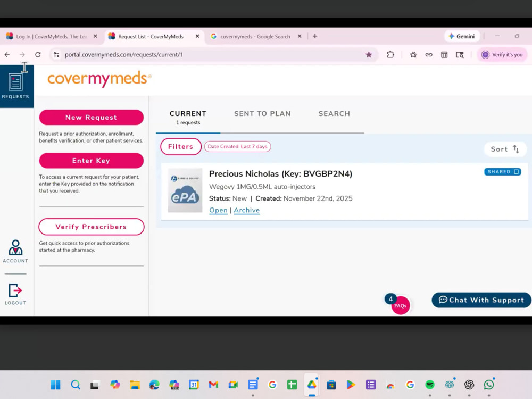Screen dimensions: 532x399
Task: Click the ePA thumbnail for Precious Nicholas
Action: click(185, 190)
